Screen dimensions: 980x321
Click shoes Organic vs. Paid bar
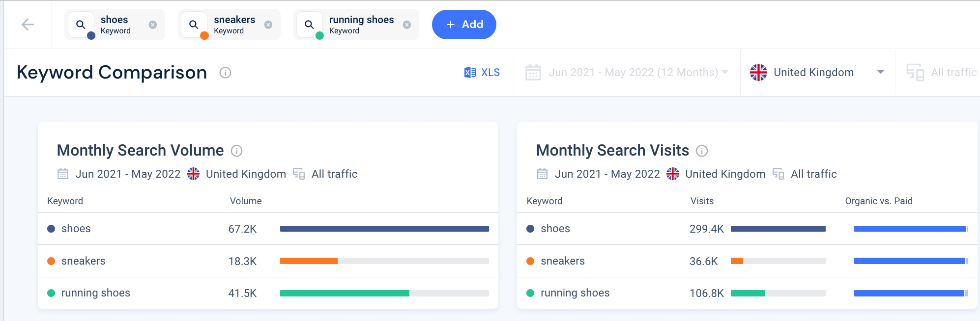911,229
